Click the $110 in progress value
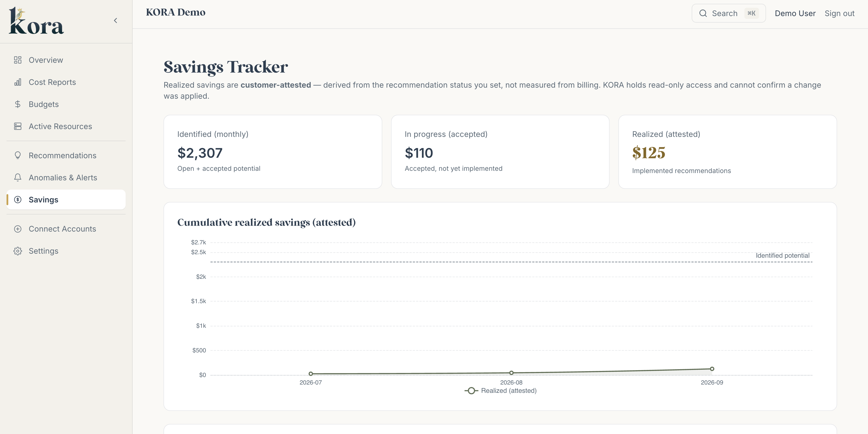This screenshot has height=434, width=868. click(x=418, y=153)
